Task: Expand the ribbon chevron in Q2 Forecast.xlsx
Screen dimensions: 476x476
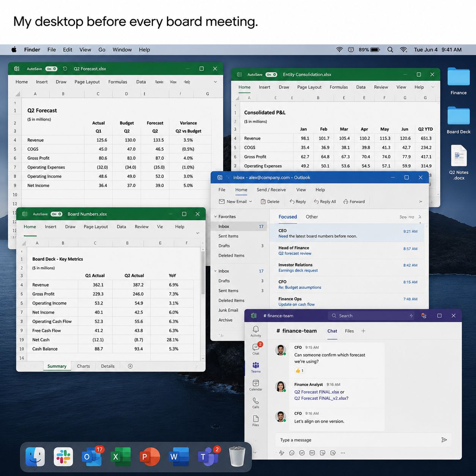Action: [x=215, y=82]
